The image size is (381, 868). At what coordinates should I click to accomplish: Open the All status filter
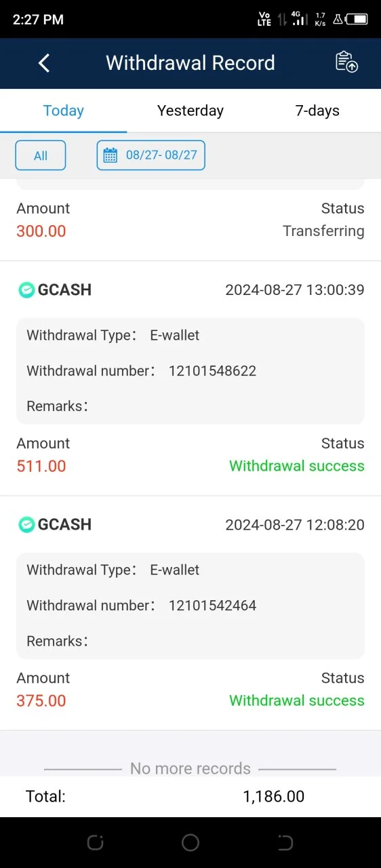[41, 155]
